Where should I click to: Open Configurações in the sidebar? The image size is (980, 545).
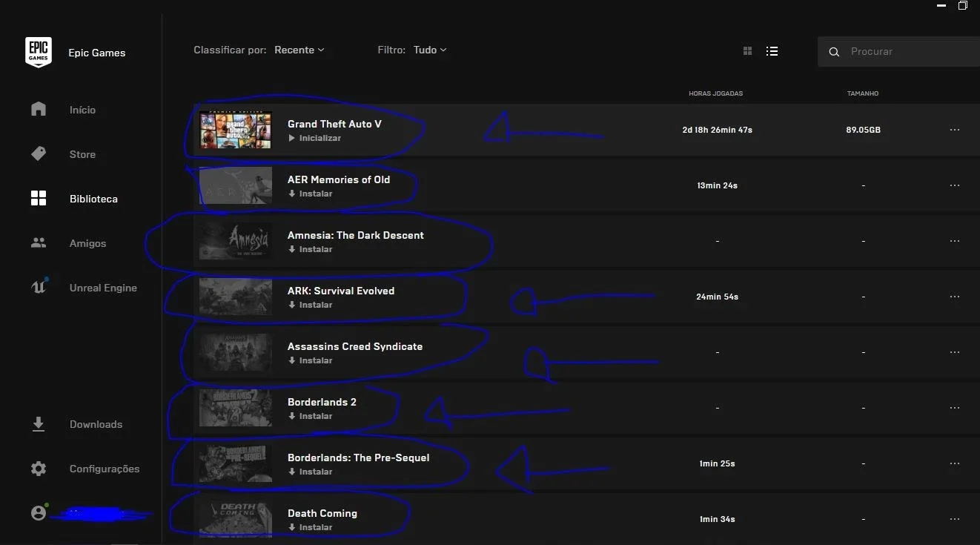pyautogui.click(x=105, y=469)
